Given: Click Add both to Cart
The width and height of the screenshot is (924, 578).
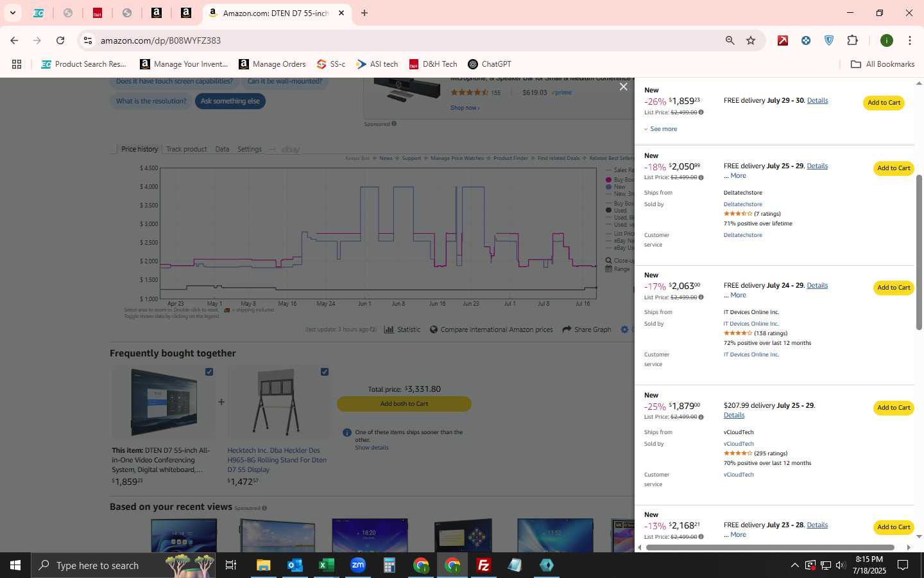Looking at the screenshot, I should click(x=404, y=404).
